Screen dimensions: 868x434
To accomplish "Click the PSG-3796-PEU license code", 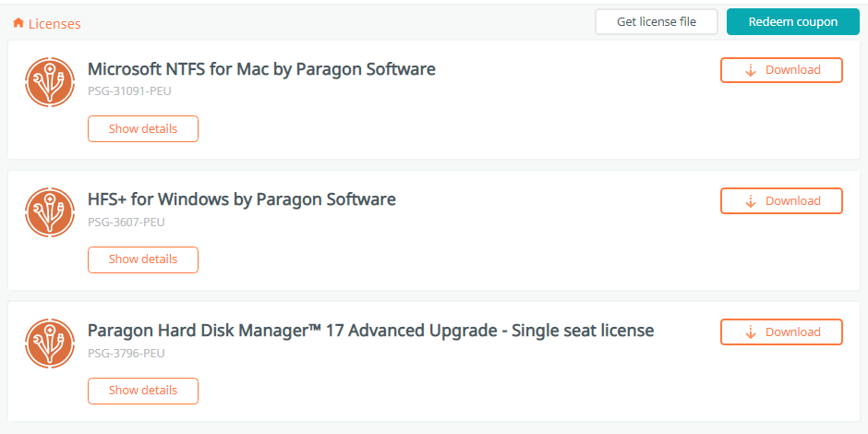I will (x=127, y=353).
